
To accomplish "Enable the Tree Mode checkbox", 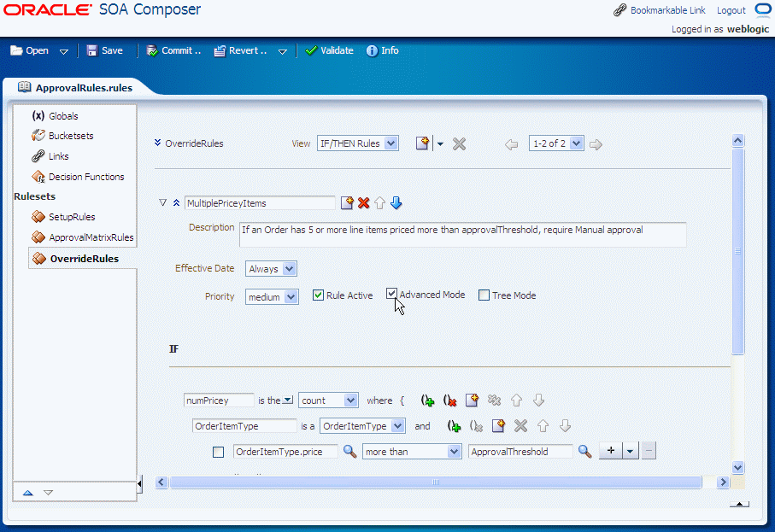I will (484, 295).
